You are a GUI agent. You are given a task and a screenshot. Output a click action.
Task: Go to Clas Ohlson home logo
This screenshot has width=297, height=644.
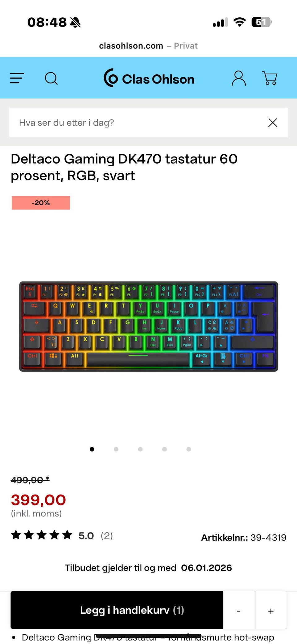tap(149, 78)
